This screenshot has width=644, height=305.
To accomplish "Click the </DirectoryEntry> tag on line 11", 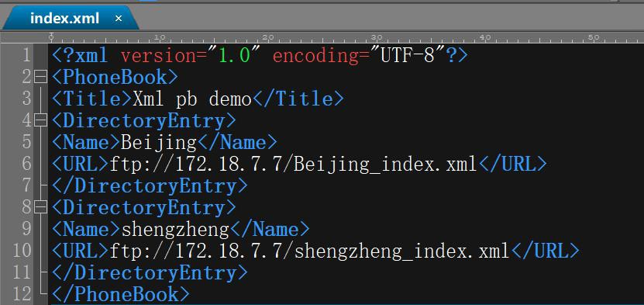I will [150, 273].
